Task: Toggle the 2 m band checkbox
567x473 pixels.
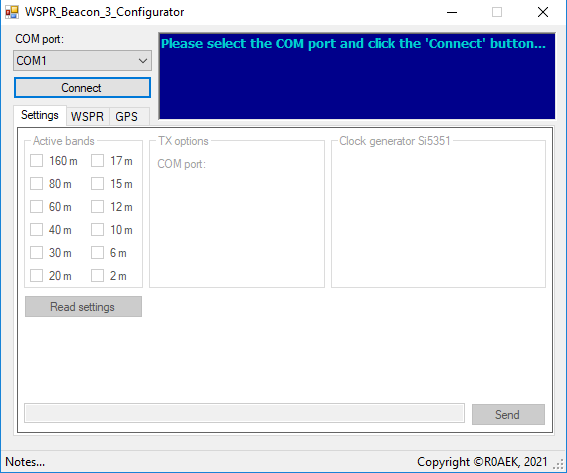Action: pos(97,276)
